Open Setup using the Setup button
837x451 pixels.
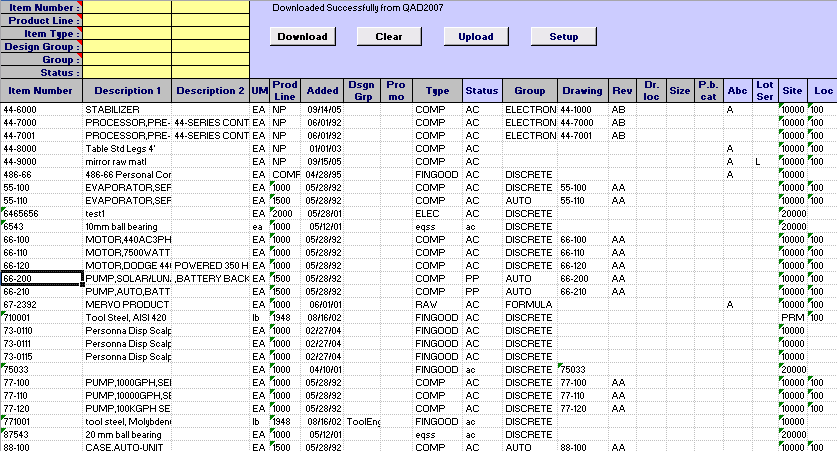[x=563, y=37]
